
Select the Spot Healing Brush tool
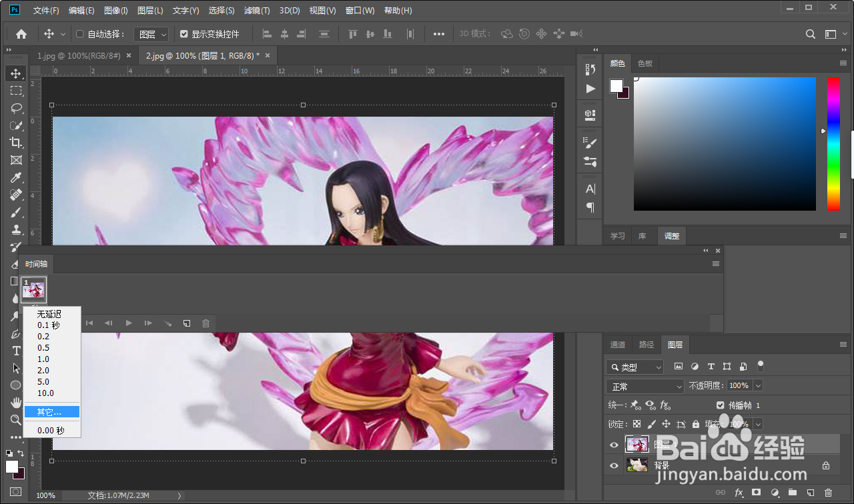tap(16, 195)
